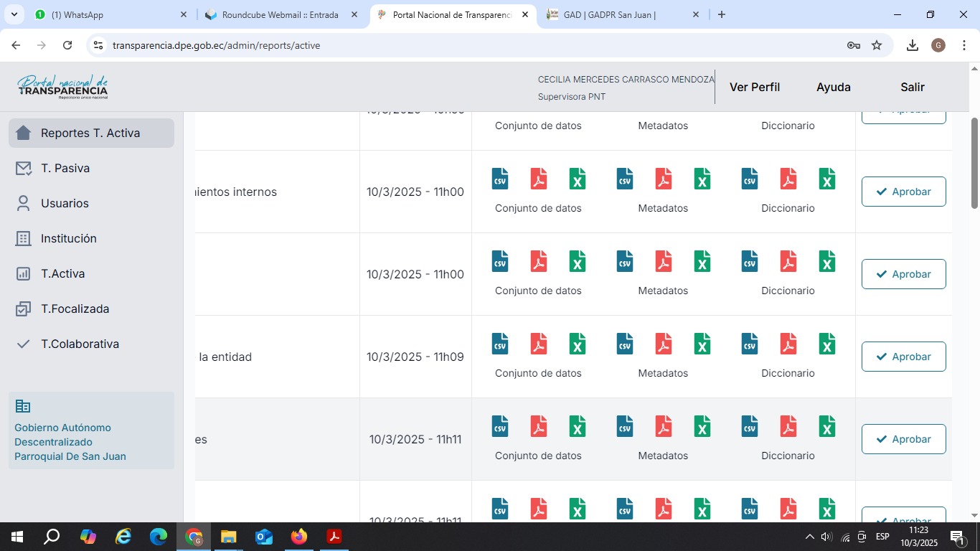Open Chrome three-dot menu
This screenshot has height=551, width=980.
pyautogui.click(x=964, y=45)
